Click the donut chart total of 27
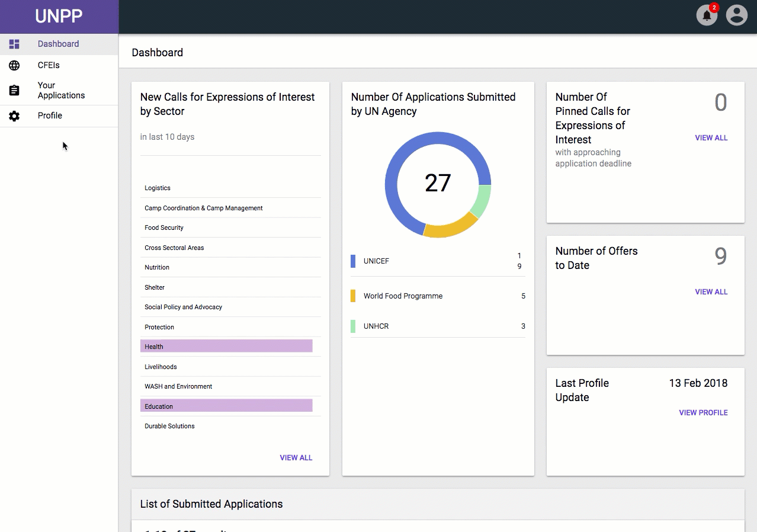Screen dimensions: 757x532 point(438,183)
